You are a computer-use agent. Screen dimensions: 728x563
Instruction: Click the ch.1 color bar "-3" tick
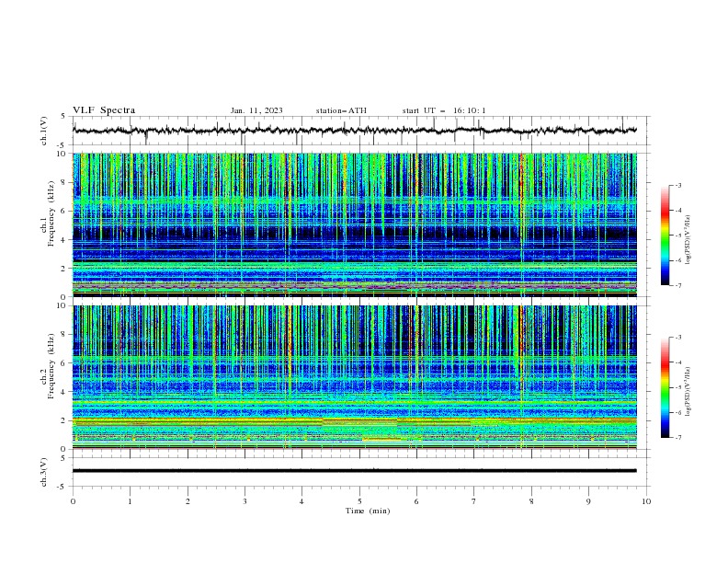click(678, 185)
